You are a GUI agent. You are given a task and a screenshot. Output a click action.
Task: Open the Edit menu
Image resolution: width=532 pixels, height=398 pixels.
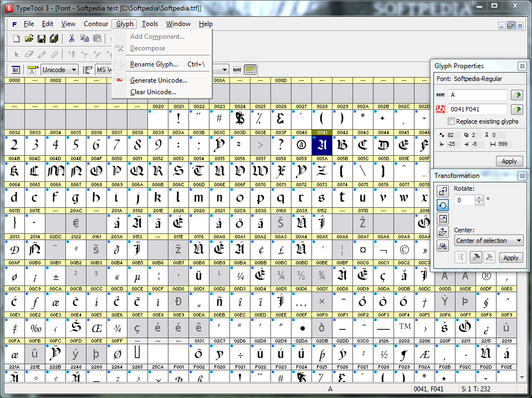[48, 24]
